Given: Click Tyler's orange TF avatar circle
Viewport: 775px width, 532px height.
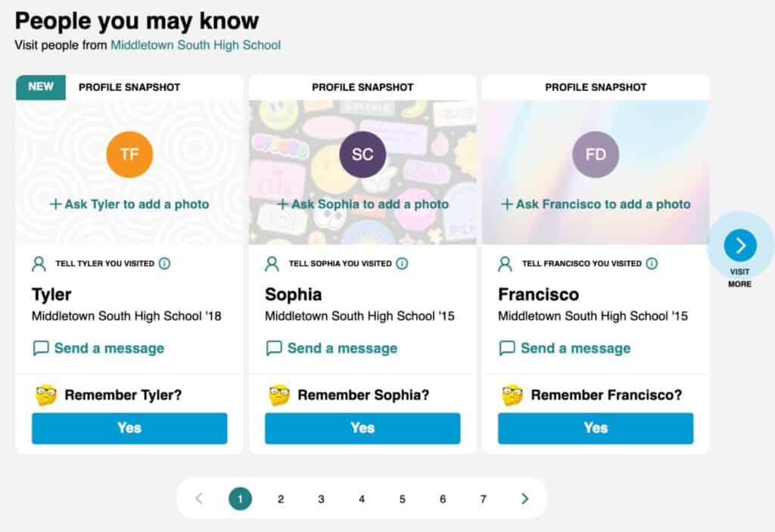Looking at the screenshot, I should coord(129,154).
